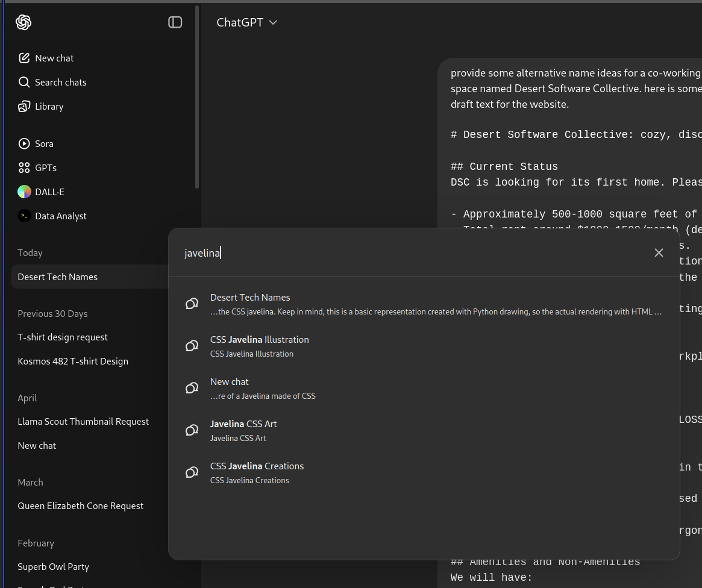702x588 pixels.
Task: Open the GPTs explorer
Action: (x=46, y=168)
